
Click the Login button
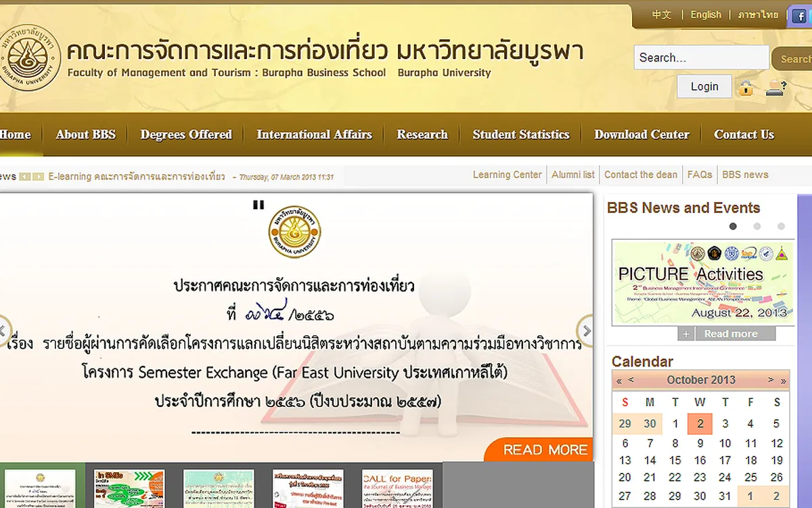click(704, 87)
